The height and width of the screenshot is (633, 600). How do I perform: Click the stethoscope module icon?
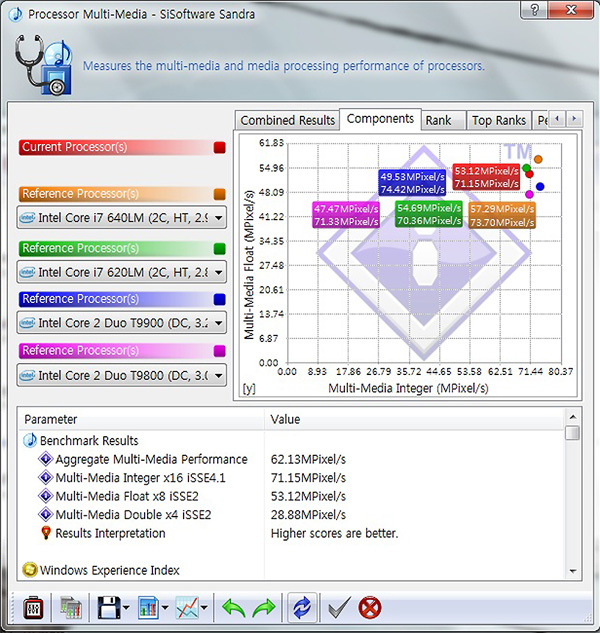coord(44,65)
